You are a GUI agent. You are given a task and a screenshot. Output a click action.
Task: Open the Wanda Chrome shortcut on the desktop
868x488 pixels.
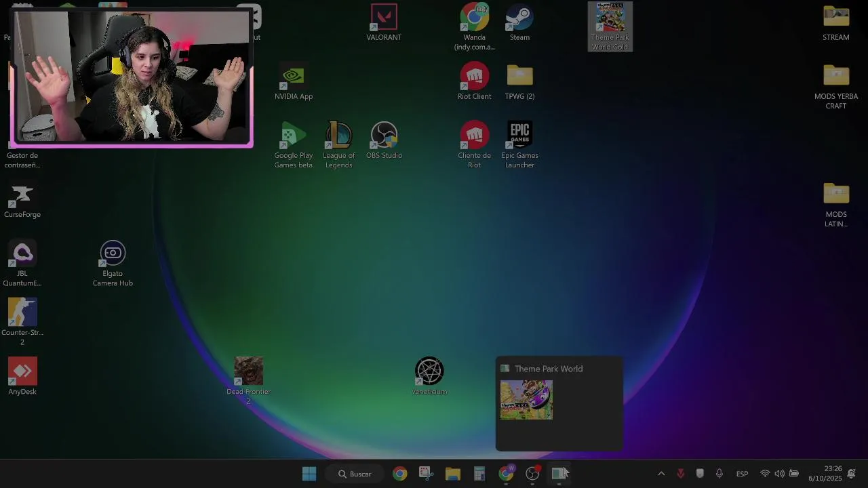tap(475, 27)
